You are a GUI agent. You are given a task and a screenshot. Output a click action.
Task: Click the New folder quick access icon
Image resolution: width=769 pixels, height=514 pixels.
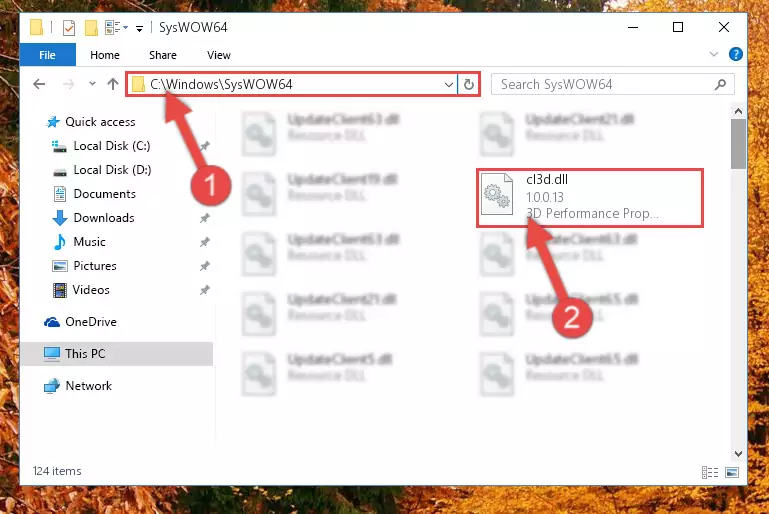point(91,28)
